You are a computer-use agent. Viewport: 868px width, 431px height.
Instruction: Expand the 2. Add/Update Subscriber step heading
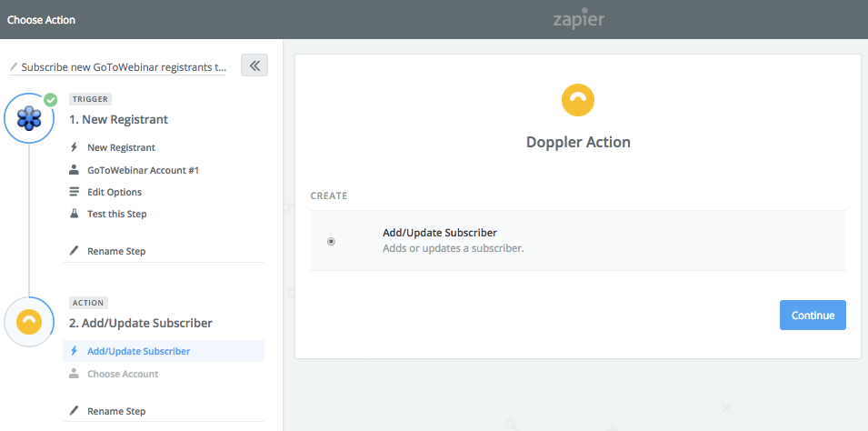[141, 323]
